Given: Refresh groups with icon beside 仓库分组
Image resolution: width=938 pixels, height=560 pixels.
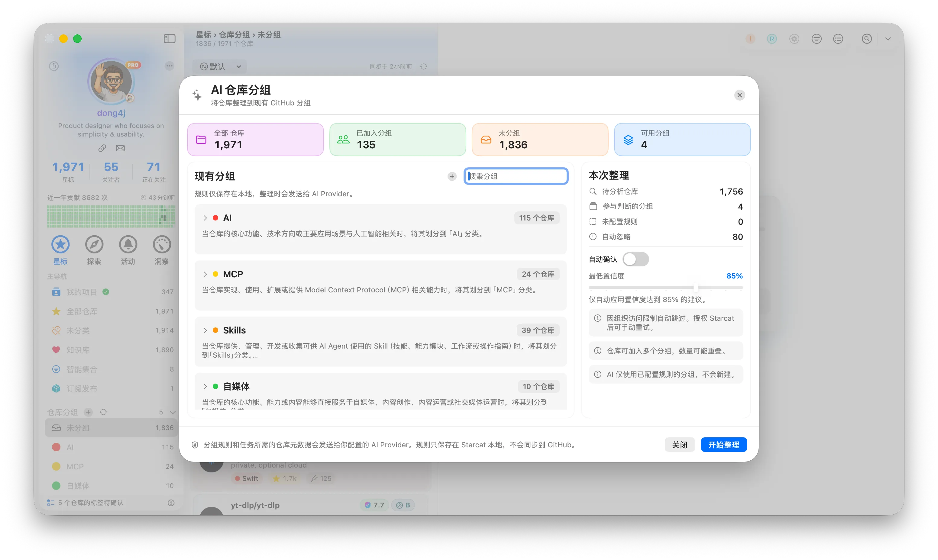Looking at the screenshot, I should pos(103,412).
